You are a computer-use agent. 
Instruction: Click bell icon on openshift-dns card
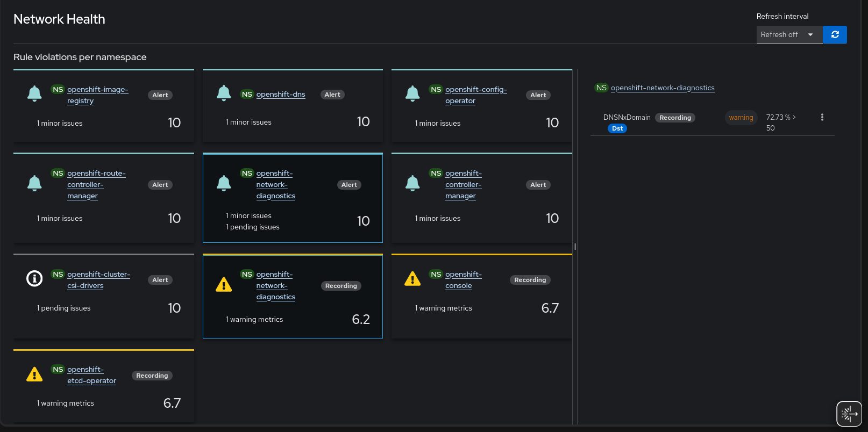(224, 93)
